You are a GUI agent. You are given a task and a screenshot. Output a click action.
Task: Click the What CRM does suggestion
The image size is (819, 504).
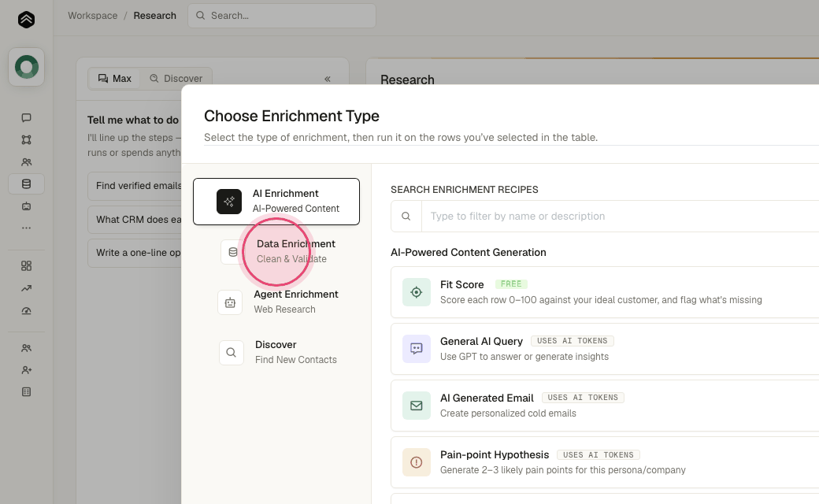[x=135, y=220]
